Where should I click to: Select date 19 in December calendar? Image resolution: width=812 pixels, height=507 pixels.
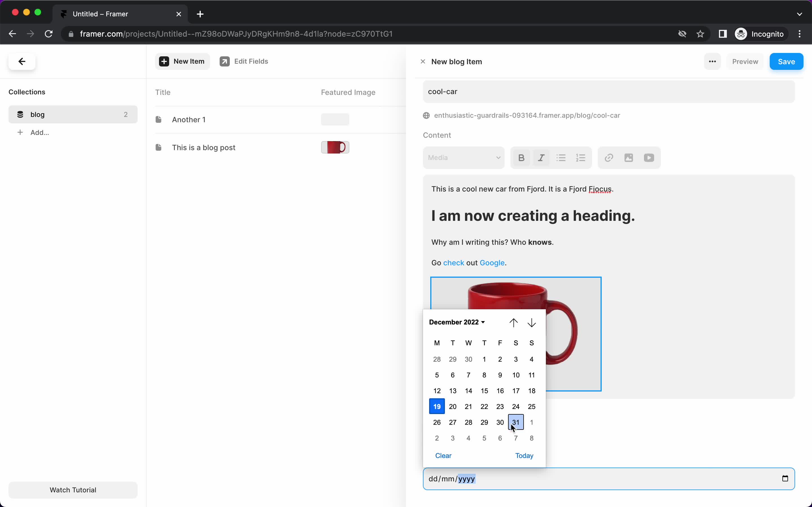click(437, 406)
